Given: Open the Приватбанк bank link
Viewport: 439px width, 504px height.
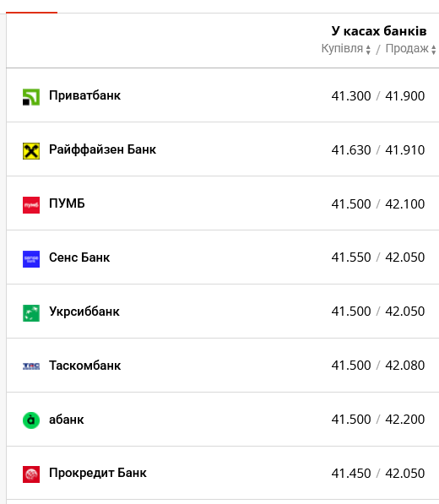Looking at the screenshot, I should click(84, 95).
